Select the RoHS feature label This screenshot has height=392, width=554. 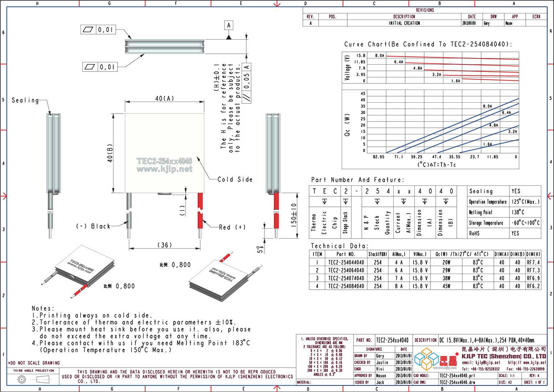474,233
